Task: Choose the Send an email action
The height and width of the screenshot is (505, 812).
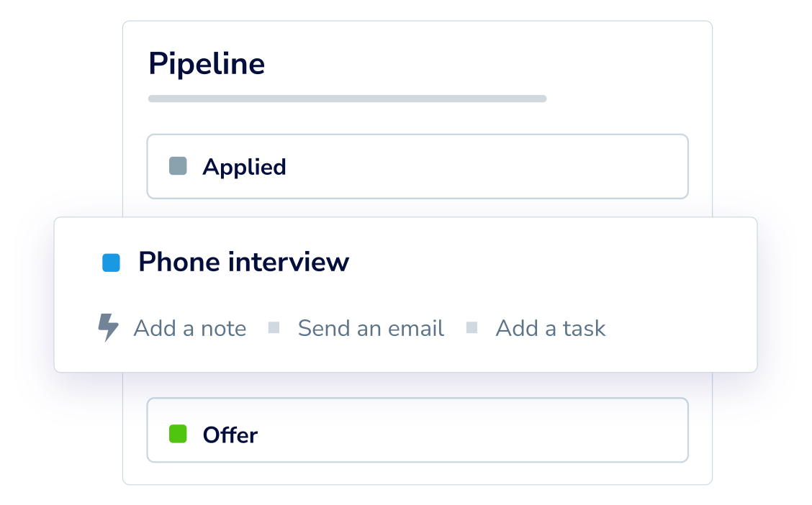Action: tap(371, 329)
